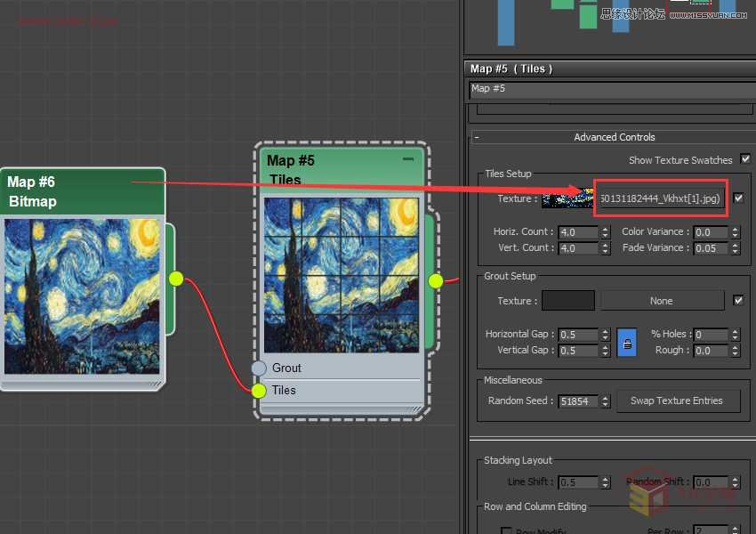Viewport: 756px width, 534px height.
Task: Click the gap lock icon
Action: point(627,343)
